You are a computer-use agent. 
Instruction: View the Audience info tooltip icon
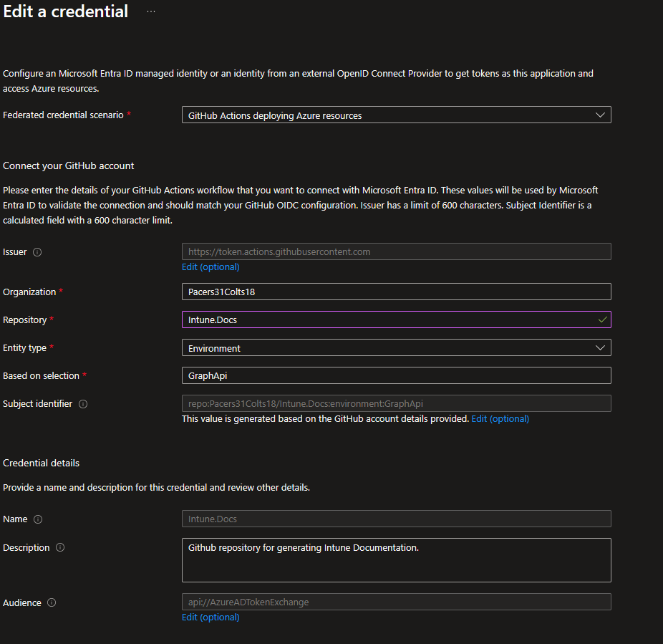tap(52, 602)
